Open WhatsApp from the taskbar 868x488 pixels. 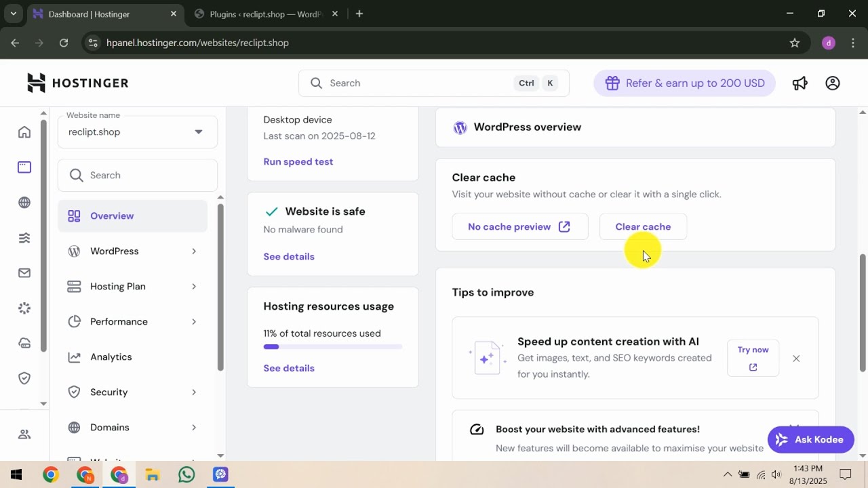[x=186, y=474]
